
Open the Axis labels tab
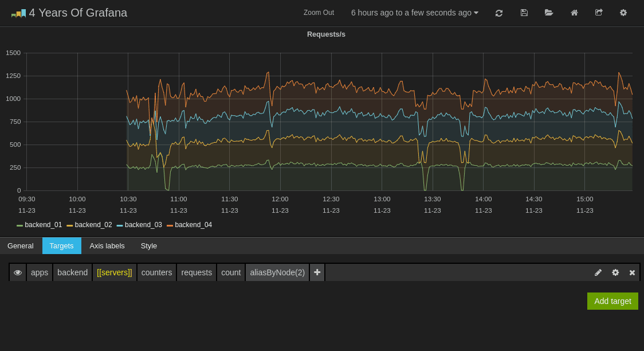click(107, 246)
